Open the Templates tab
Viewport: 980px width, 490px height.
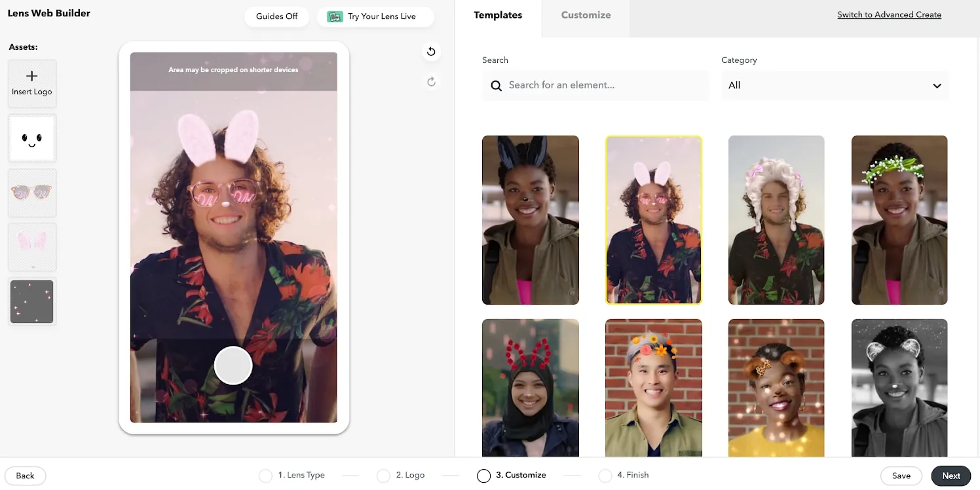[498, 15]
